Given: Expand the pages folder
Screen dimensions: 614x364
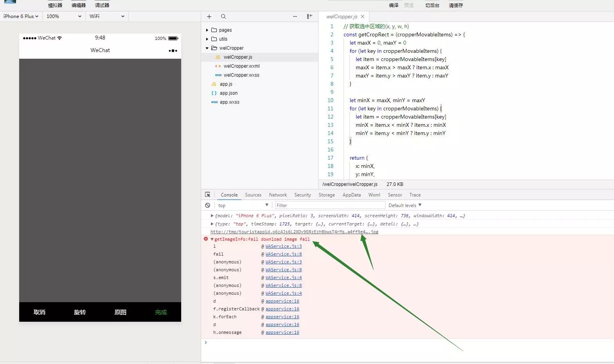Looking at the screenshot, I should (207, 30).
